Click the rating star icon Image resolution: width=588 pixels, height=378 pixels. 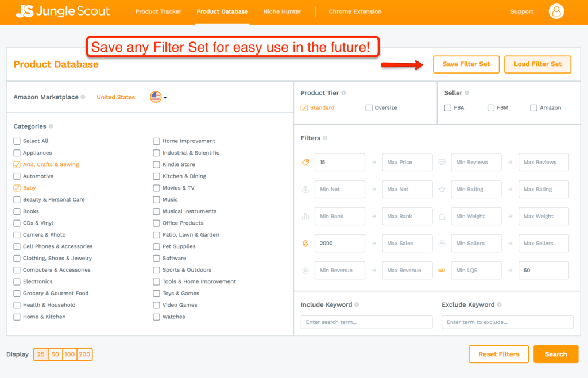pyautogui.click(x=442, y=190)
